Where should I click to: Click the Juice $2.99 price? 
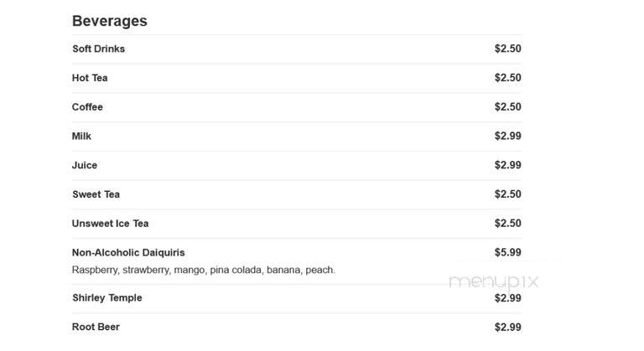(508, 165)
